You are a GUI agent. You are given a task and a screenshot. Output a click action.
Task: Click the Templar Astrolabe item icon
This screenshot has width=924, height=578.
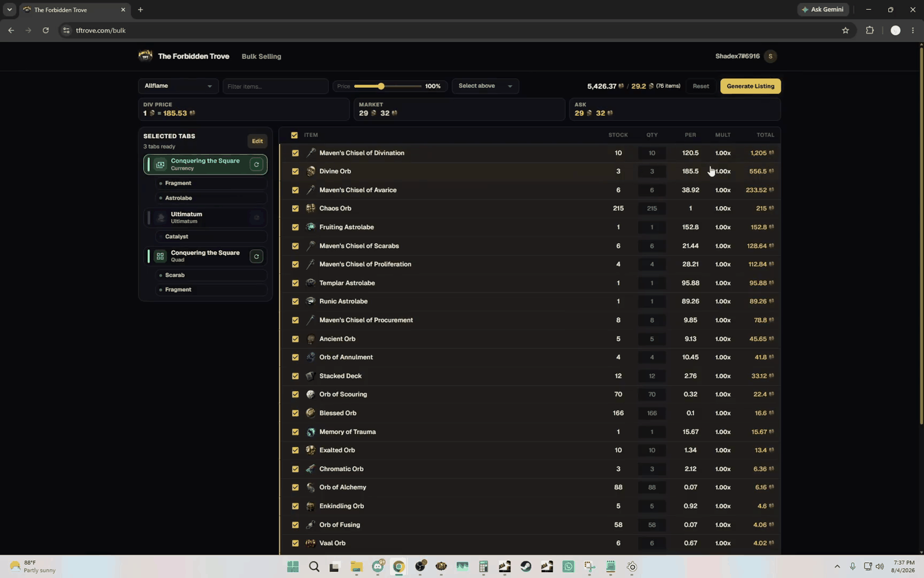311,283
